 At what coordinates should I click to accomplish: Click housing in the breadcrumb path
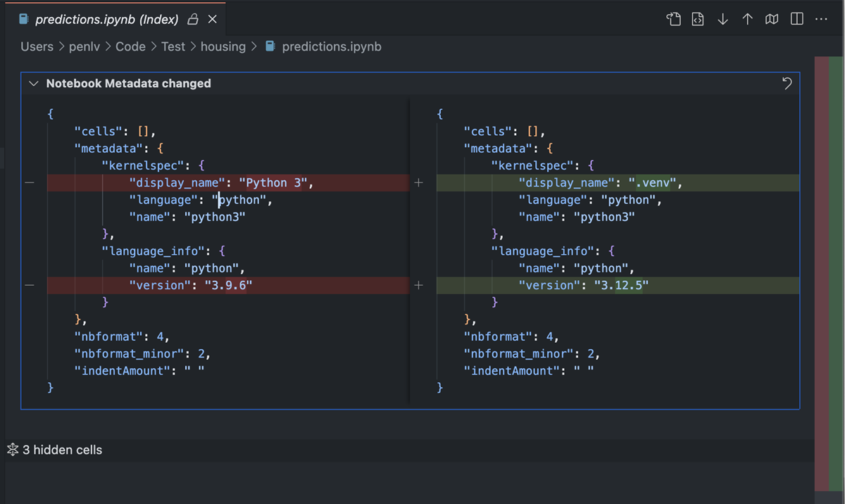tap(223, 46)
